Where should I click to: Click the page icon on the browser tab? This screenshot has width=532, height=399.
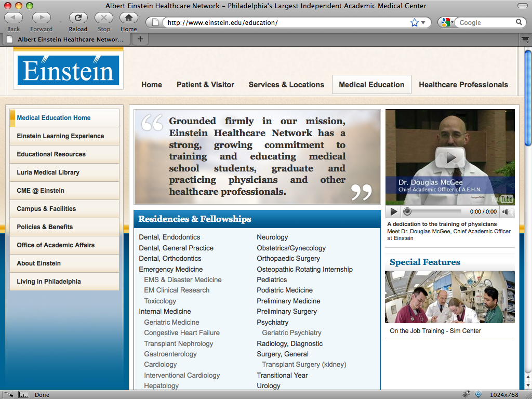[10, 39]
